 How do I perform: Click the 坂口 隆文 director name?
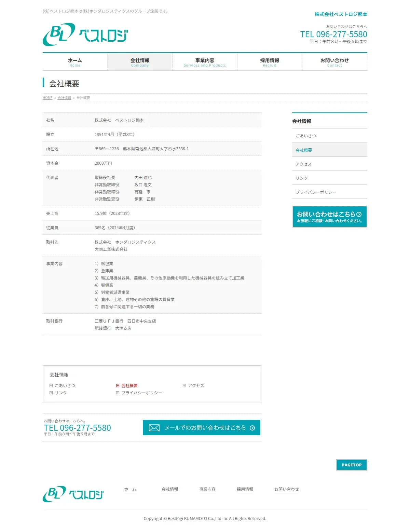coord(143,185)
